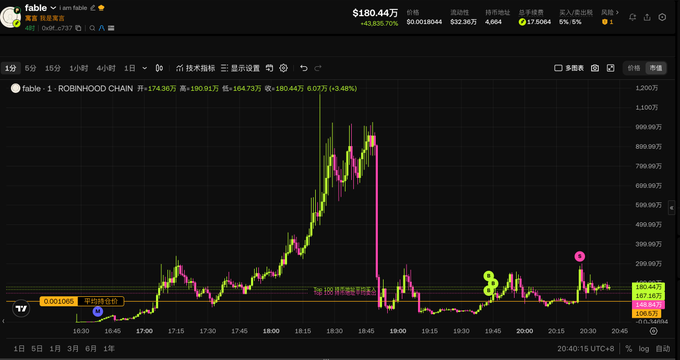Expand the 风险 risk details arrow
The image size is (680, 360).
pos(617,13)
